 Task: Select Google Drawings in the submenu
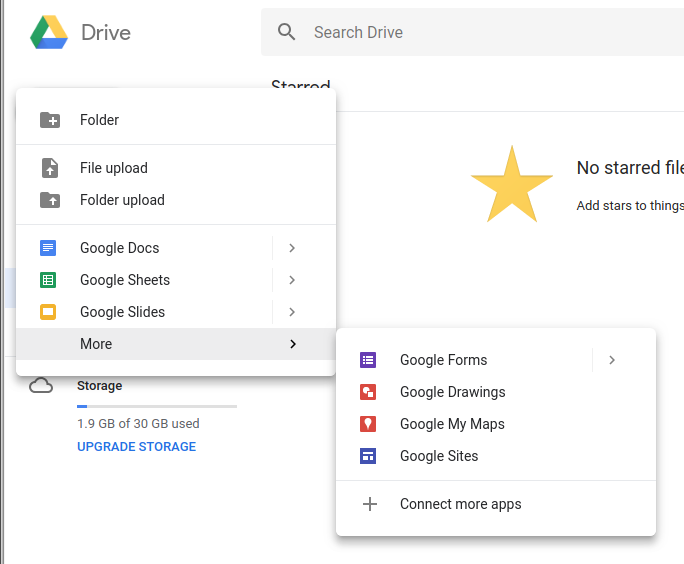click(496, 392)
